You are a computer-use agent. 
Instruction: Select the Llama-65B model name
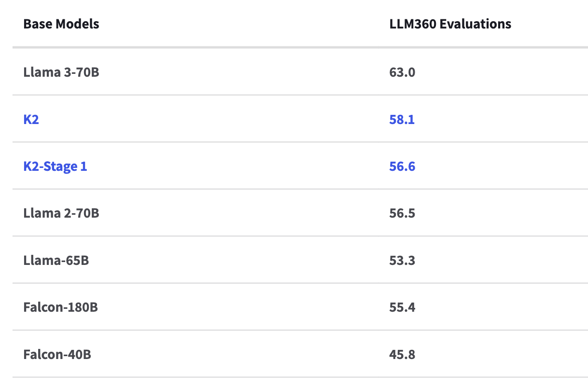click(56, 261)
